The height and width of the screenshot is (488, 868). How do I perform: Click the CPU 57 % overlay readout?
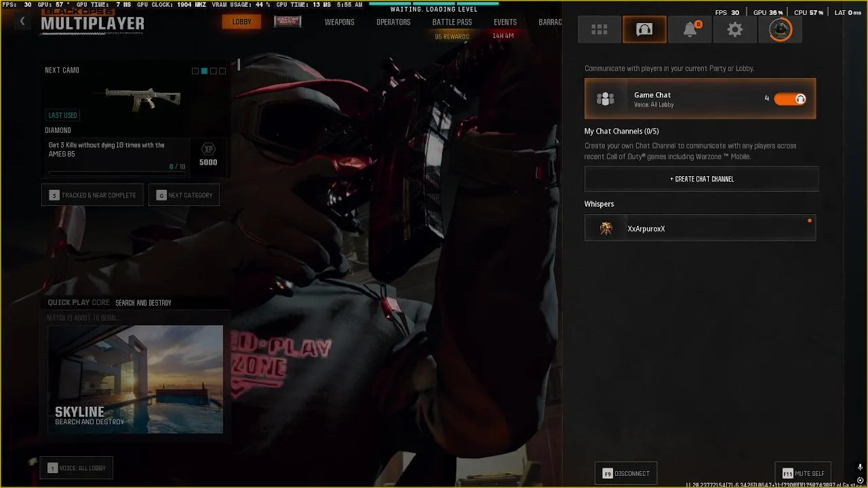click(808, 12)
